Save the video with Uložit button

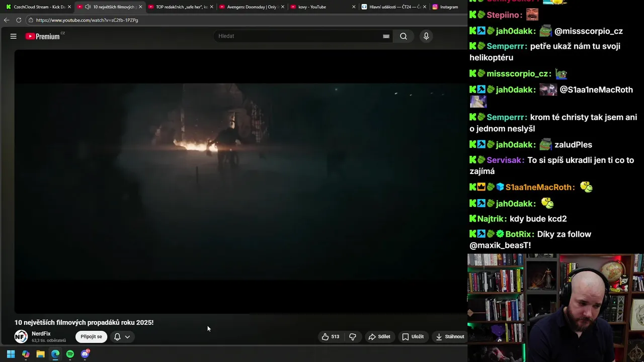pyautogui.click(x=413, y=337)
